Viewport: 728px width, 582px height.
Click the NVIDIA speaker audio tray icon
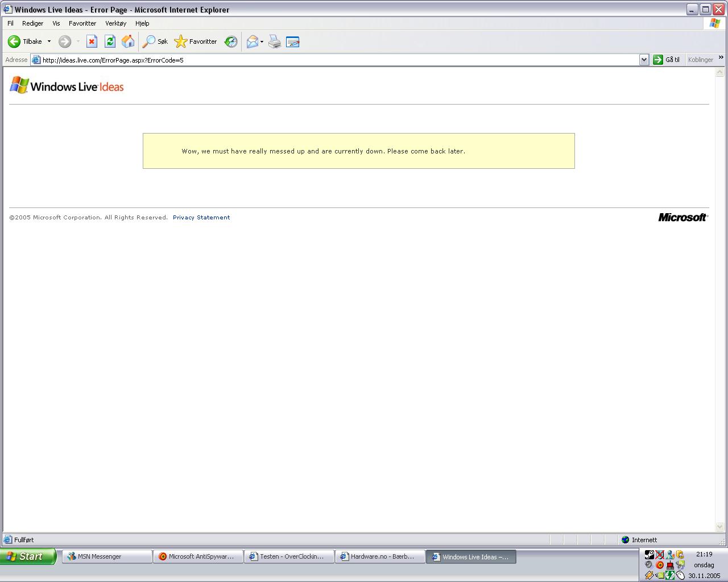click(680, 565)
